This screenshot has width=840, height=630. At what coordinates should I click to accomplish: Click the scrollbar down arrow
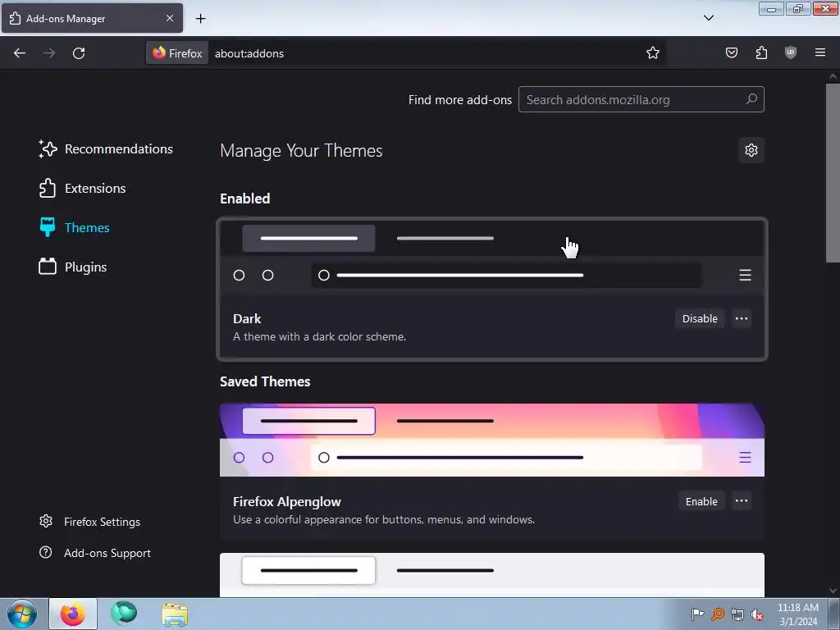click(x=833, y=591)
